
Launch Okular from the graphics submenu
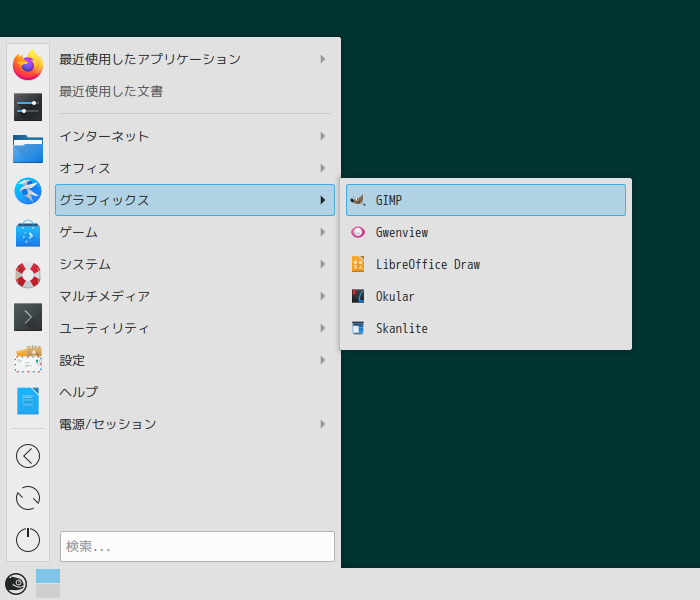tap(486, 296)
